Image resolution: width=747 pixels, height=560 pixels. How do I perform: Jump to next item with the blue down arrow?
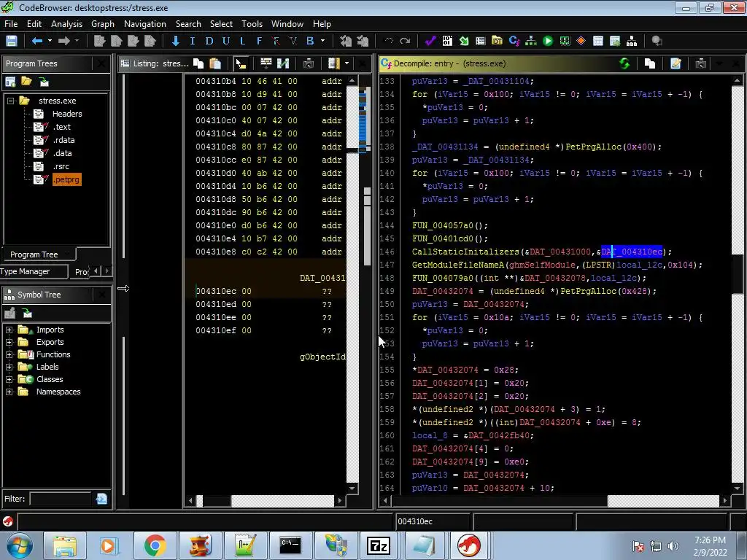coord(175,41)
